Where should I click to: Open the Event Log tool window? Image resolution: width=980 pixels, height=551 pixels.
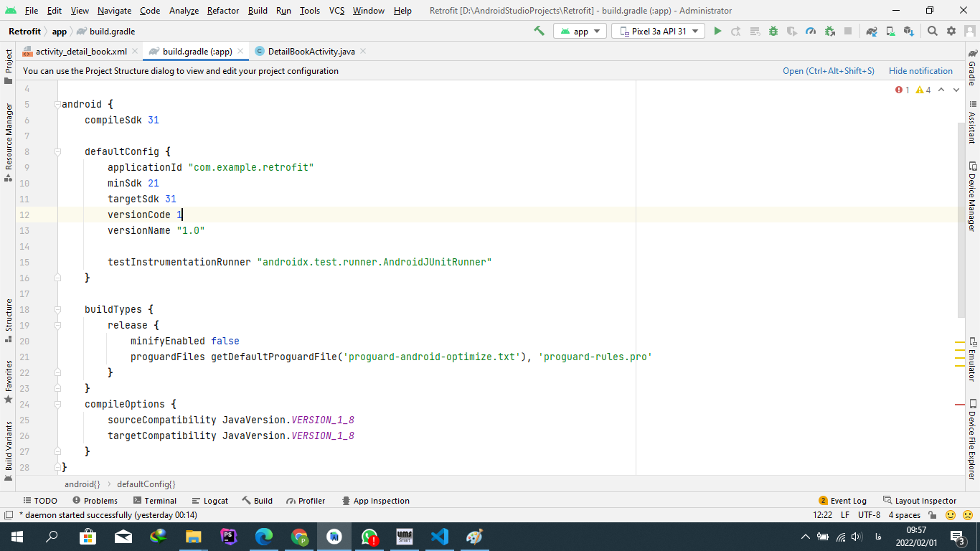(x=842, y=501)
